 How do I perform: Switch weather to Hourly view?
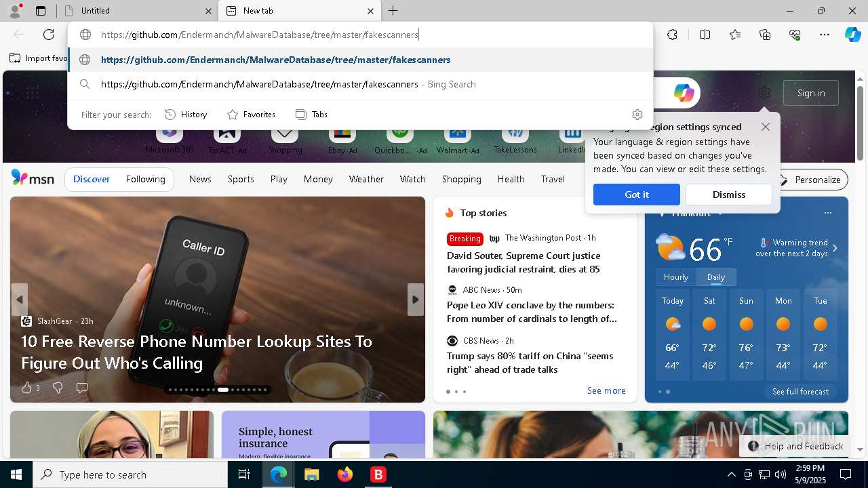point(676,277)
